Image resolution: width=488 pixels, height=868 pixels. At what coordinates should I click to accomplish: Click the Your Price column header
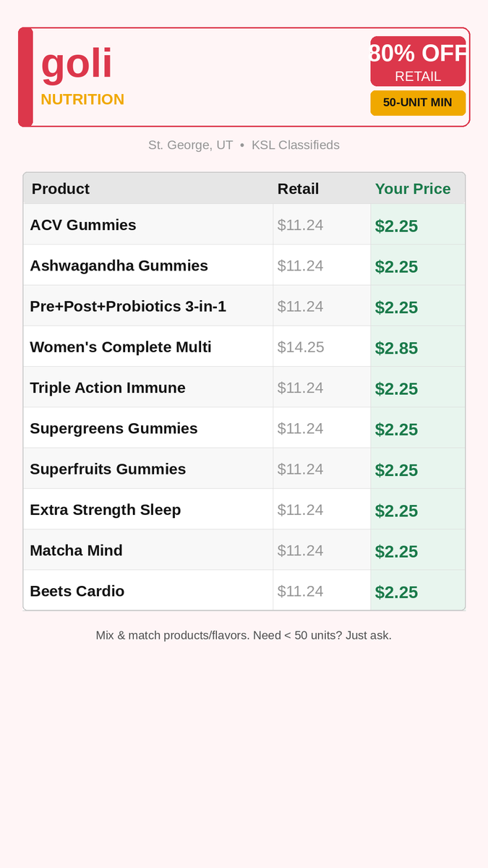pos(412,189)
